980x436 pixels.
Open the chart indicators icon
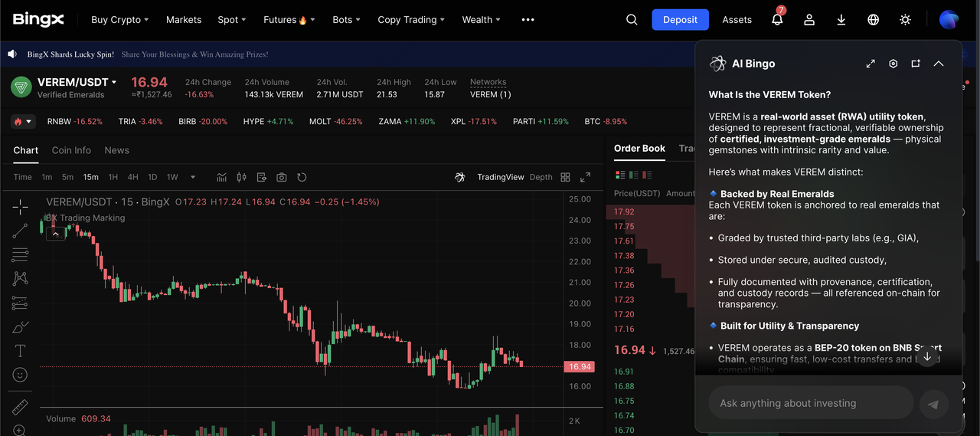tap(221, 177)
